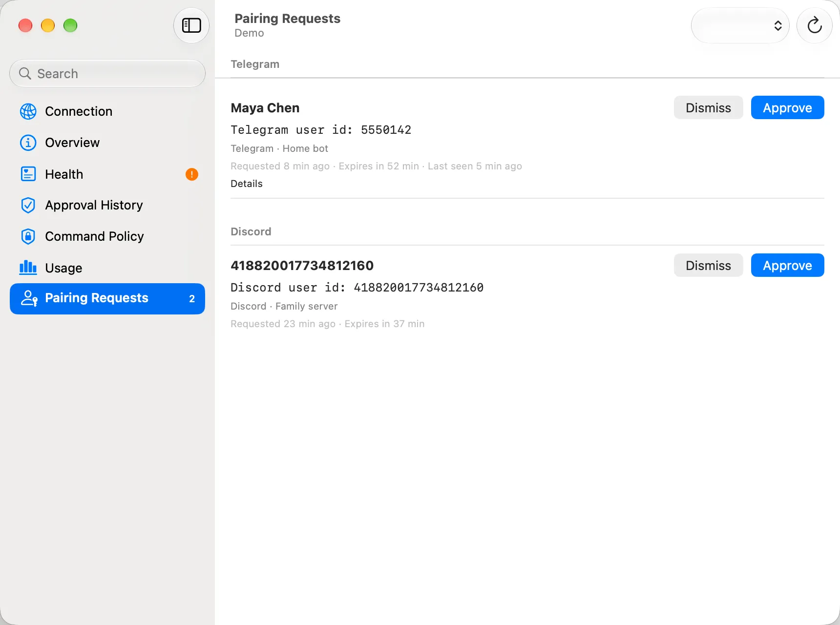Click the Pairing Requests person-key icon
840x625 pixels.
(29, 298)
